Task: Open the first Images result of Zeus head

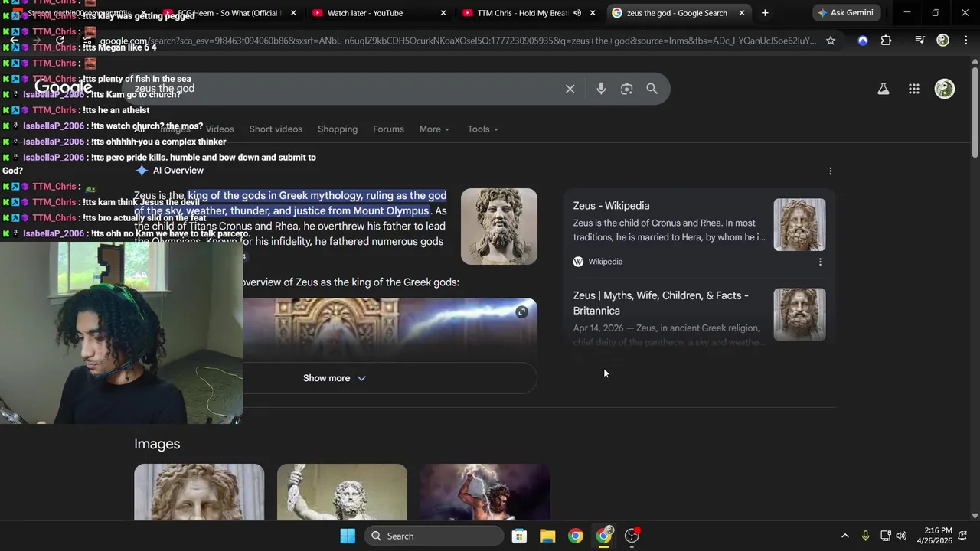Action: pos(199,492)
